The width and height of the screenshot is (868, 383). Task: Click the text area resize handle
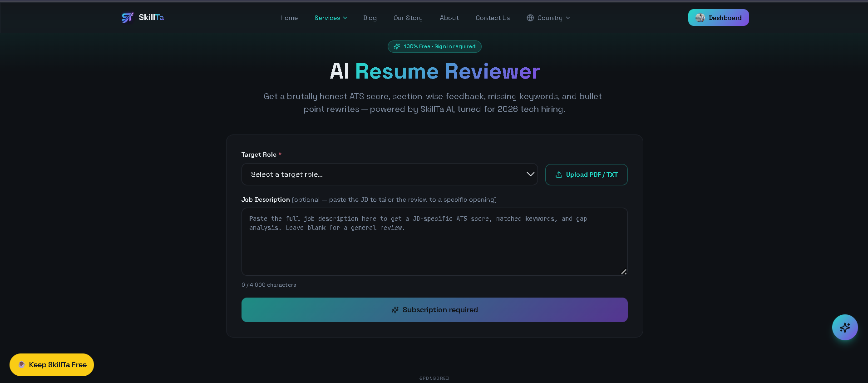tap(624, 272)
